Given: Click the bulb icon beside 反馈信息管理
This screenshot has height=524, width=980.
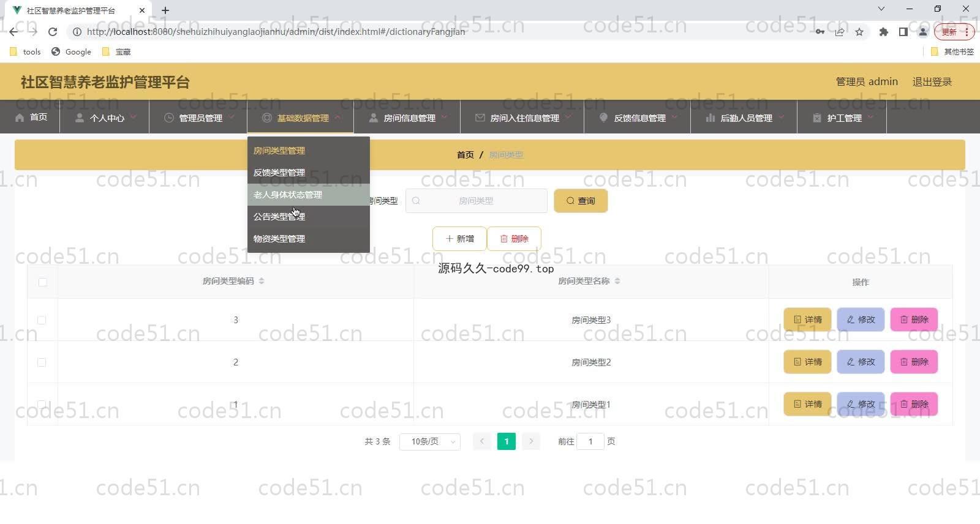Looking at the screenshot, I should [604, 118].
